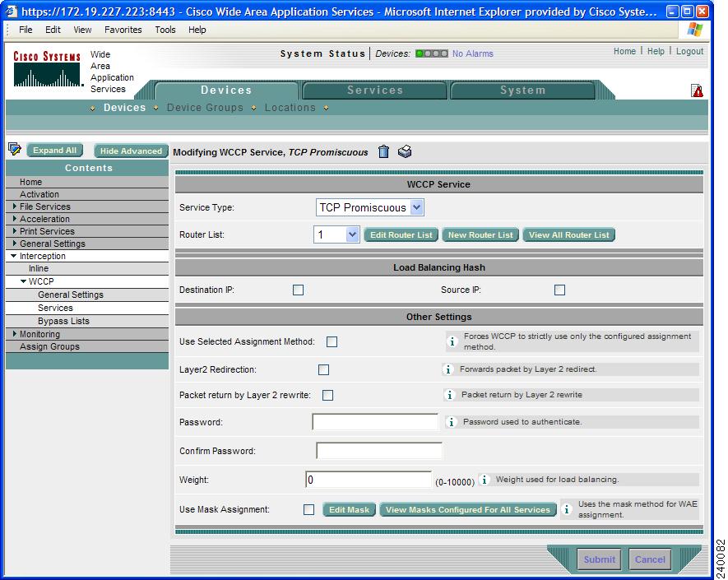Click the Hide Advanced button
The height and width of the screenshot is (580, 728).
pyautogui.click(x=131, y=151)
